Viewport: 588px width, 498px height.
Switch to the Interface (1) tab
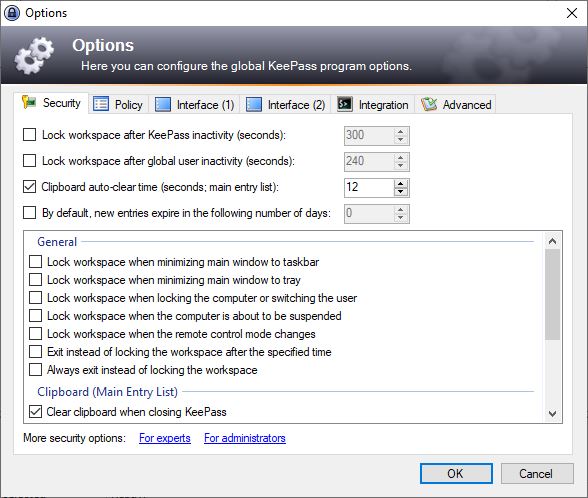(195, 104)
